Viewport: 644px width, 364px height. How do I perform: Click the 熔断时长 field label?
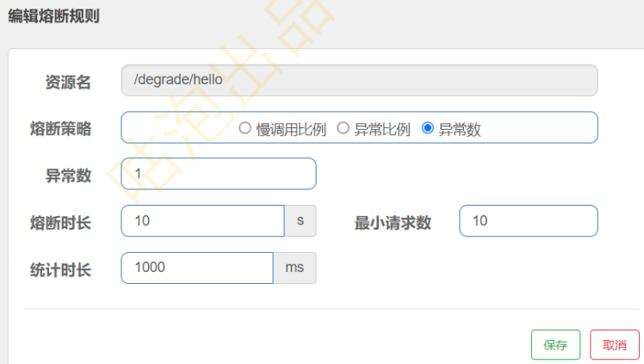click(x=60, y=223)
